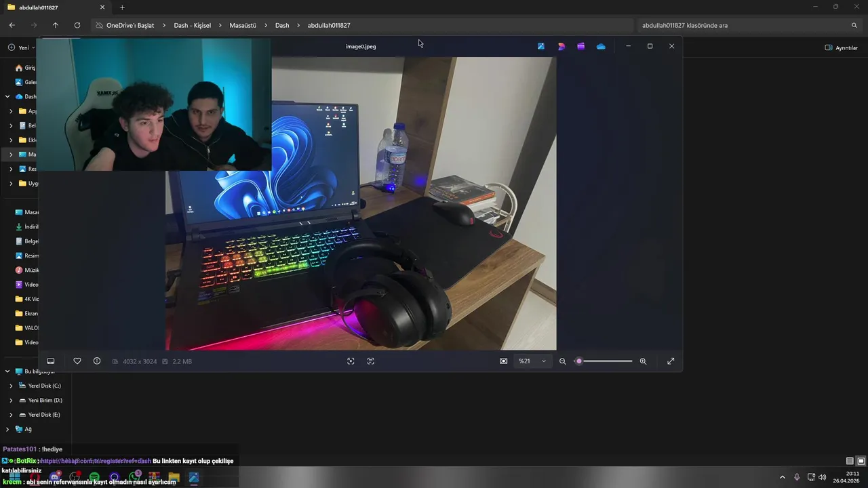The image size is (868, 488).
Task: Zoom out with the minus magnifier
Action: 562,361
